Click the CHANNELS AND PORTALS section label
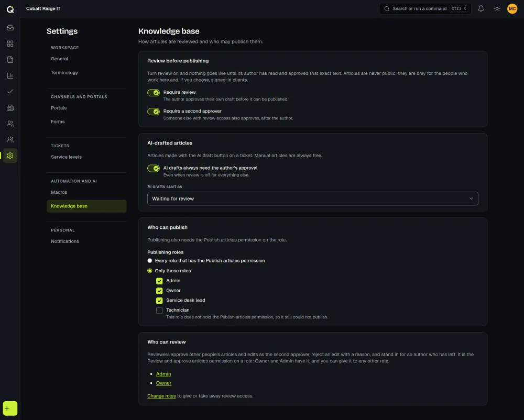This screenshot has height=420, width=524. coord(79,97)
